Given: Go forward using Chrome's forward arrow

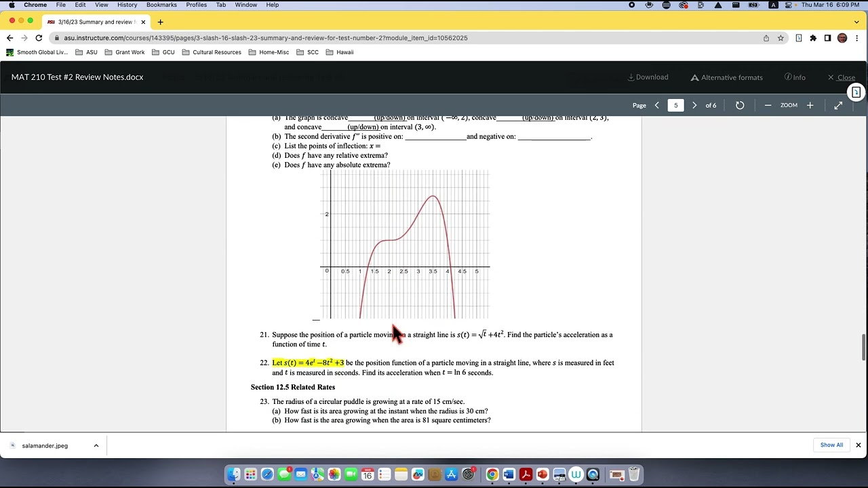Looking at the screenshot, I should [x=24, y=38].
